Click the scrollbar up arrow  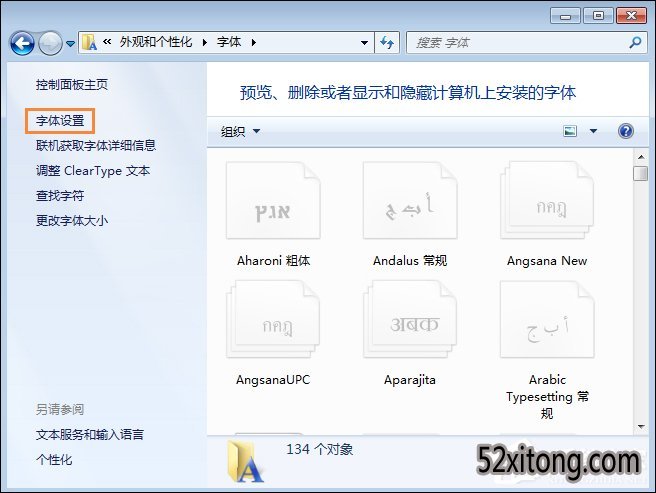coord(641,157)
